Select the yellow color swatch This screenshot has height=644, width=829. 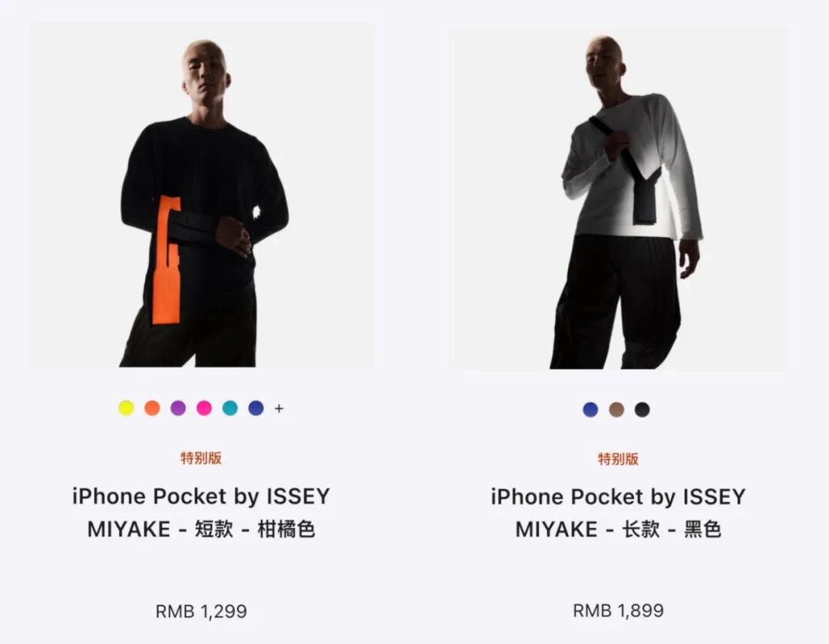point(126,408)
